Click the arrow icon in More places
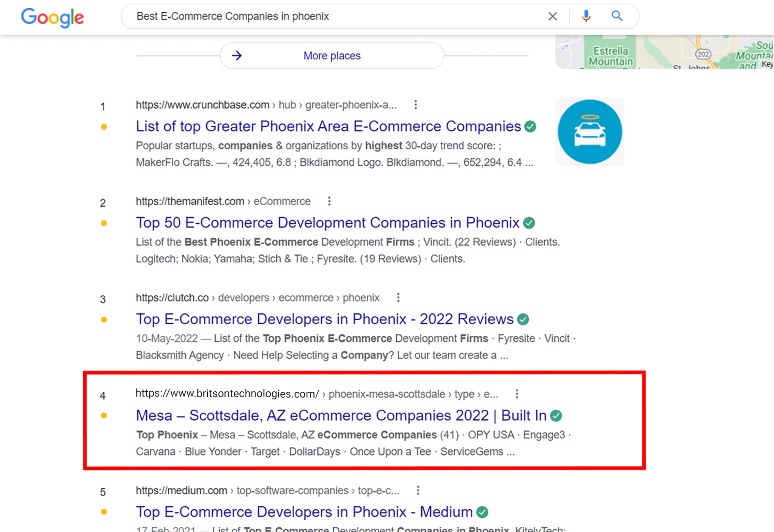 237,56
